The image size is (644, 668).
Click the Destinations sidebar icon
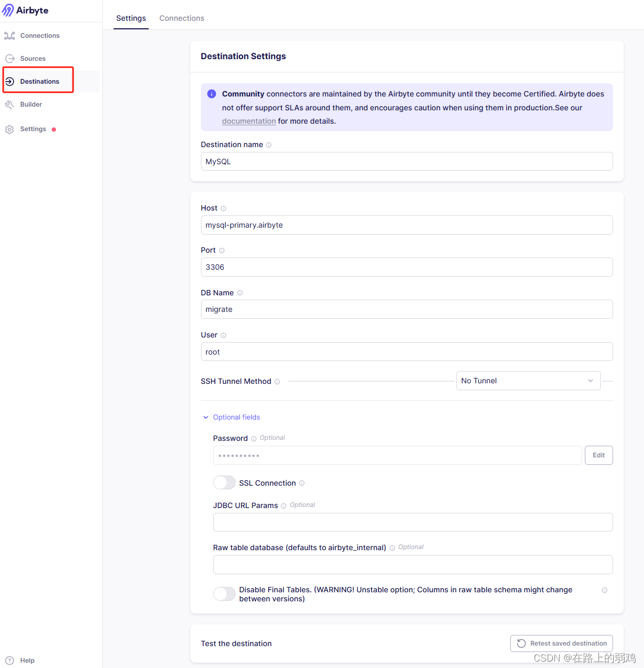(10, 82)
